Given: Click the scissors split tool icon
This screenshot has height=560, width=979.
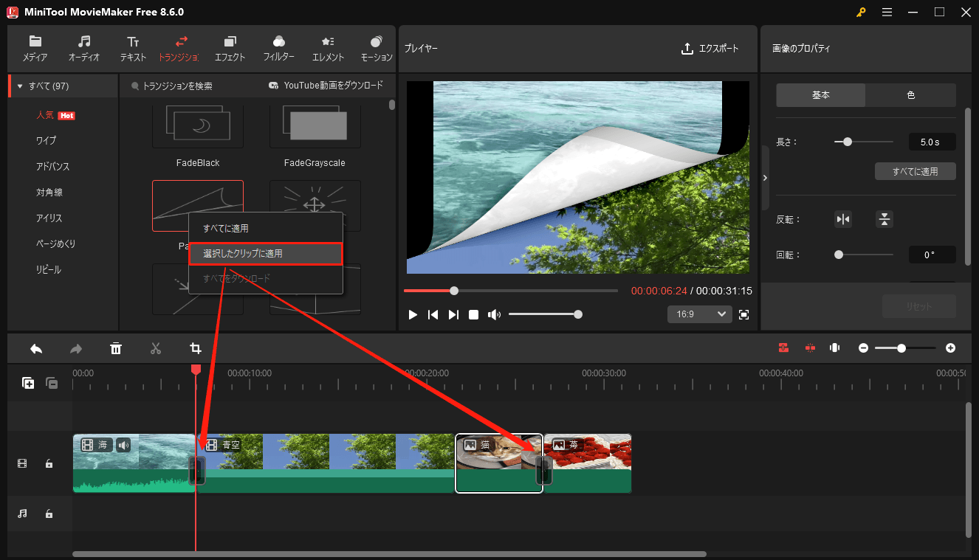Looking at the screenshot, I should (x=156, y=348).
